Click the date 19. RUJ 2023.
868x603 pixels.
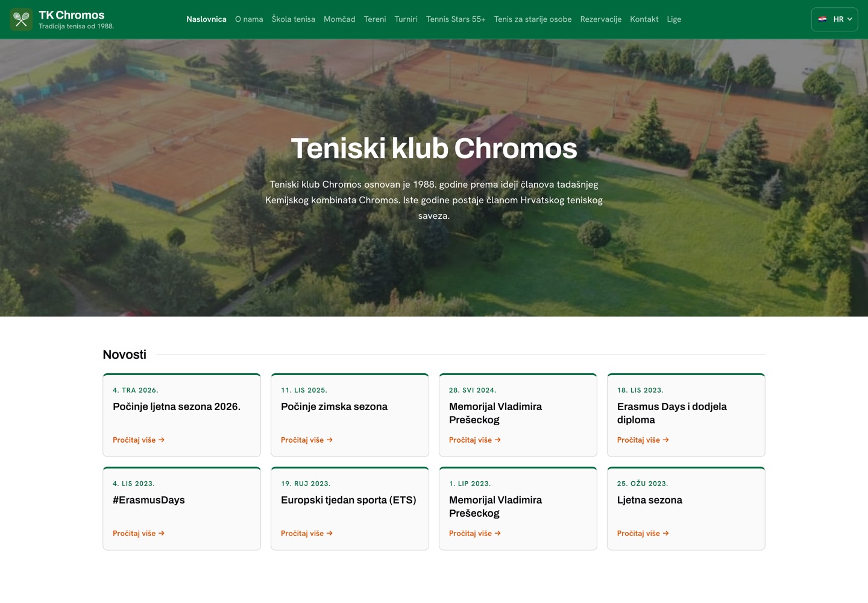pyautogui.click(x=306, y=484)
